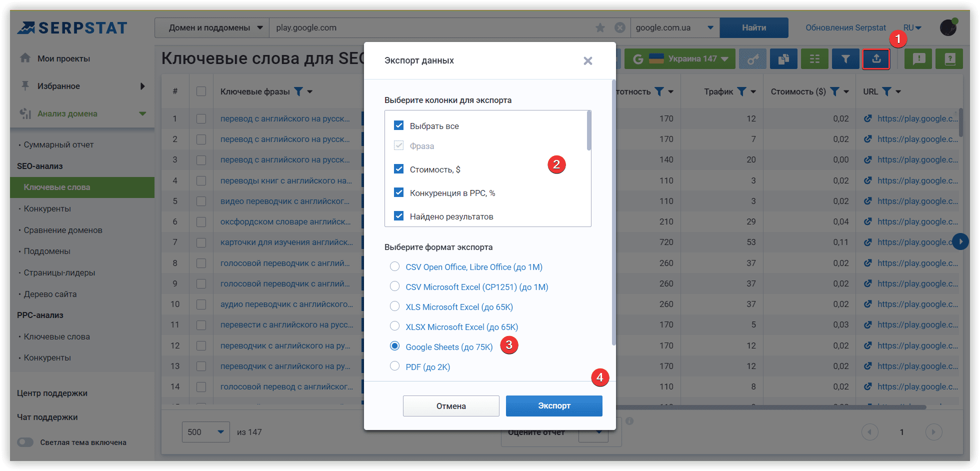Click the export upload icon in toolbar
The image size is (980, 471).
876,59
